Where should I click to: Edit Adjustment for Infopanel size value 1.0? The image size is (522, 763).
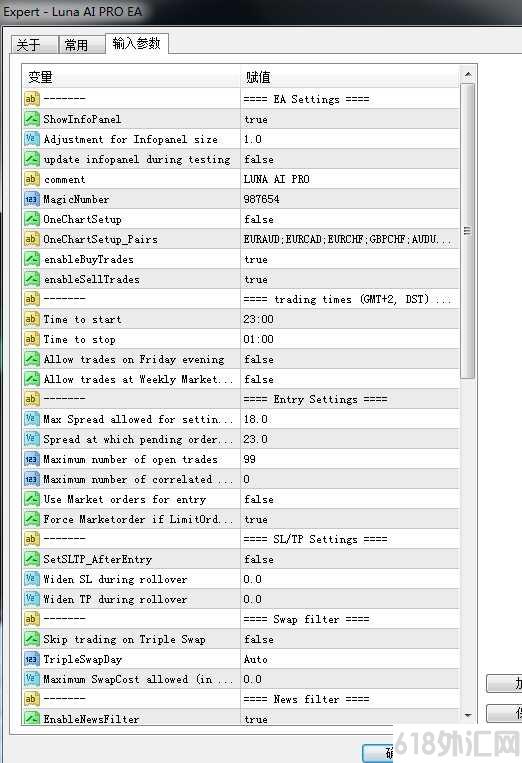tap(350, 139)
